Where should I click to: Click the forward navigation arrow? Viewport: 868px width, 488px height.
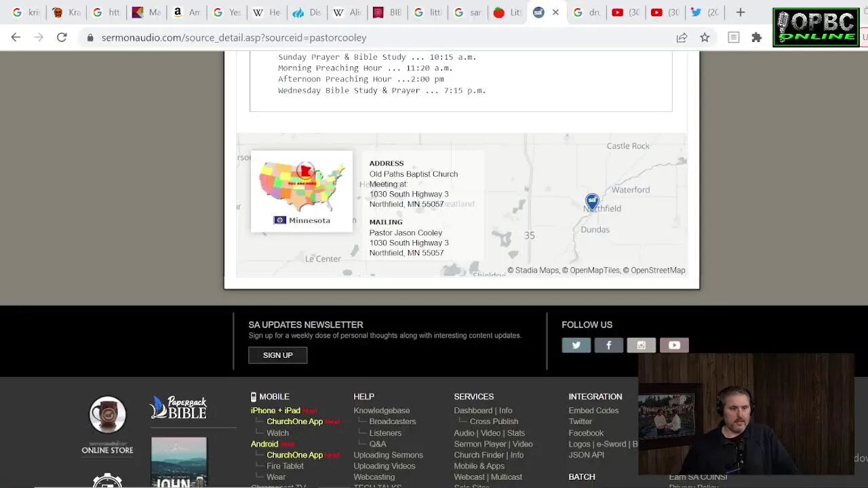[x=39, y=37]
